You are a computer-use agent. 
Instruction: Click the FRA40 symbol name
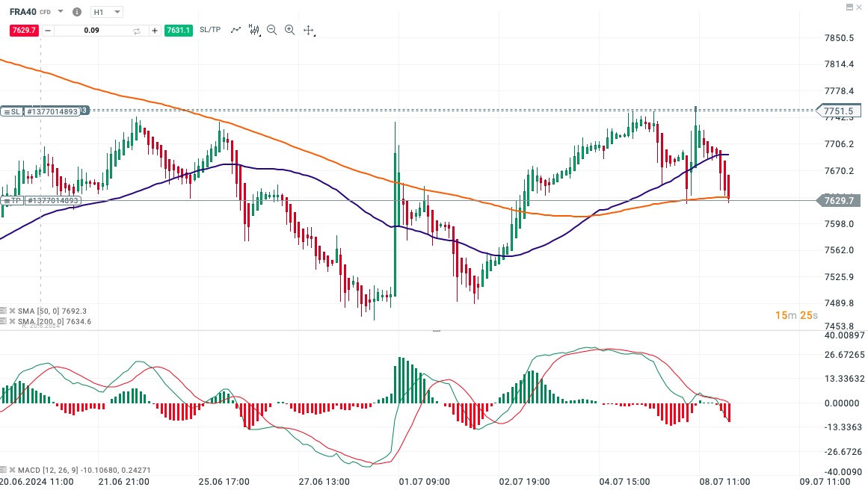(22, 12)
